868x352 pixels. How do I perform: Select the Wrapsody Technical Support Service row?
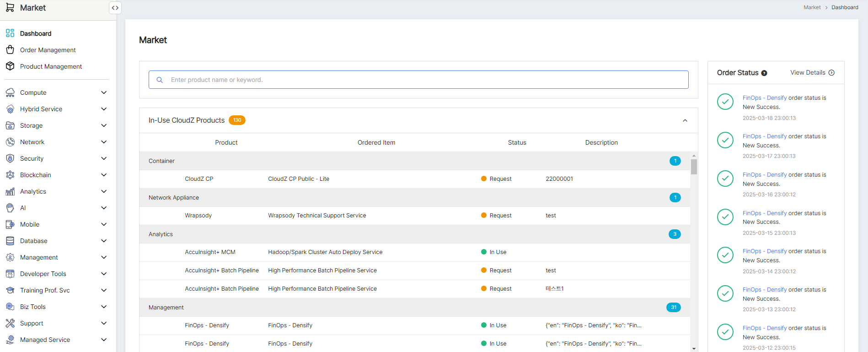(415, 216)
